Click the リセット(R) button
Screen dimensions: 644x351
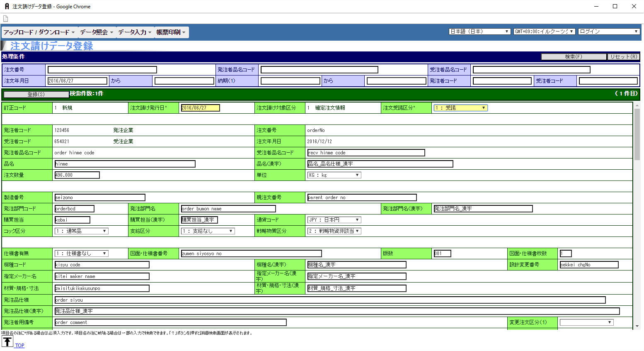[x=624, y=57]
